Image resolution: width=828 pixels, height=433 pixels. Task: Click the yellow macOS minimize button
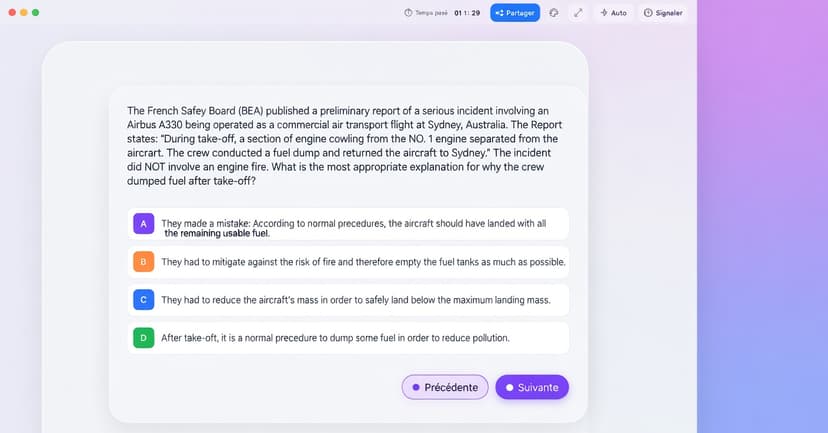click(x=24, y=13)
